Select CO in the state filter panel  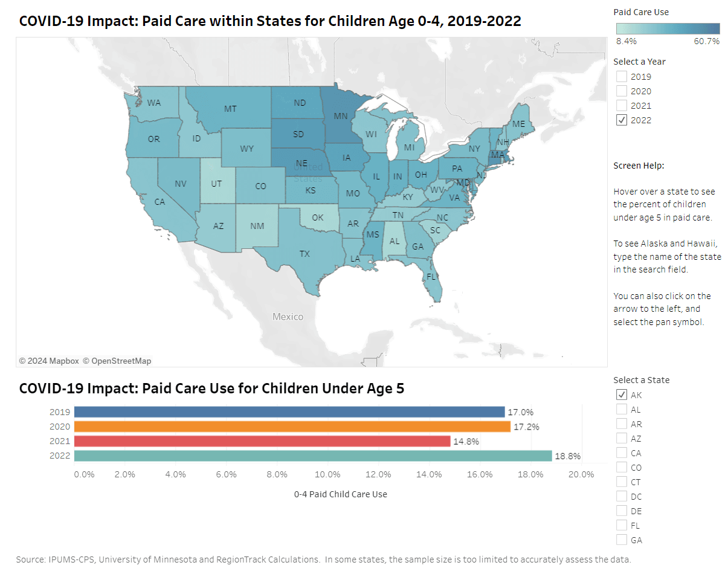(622, 467)
